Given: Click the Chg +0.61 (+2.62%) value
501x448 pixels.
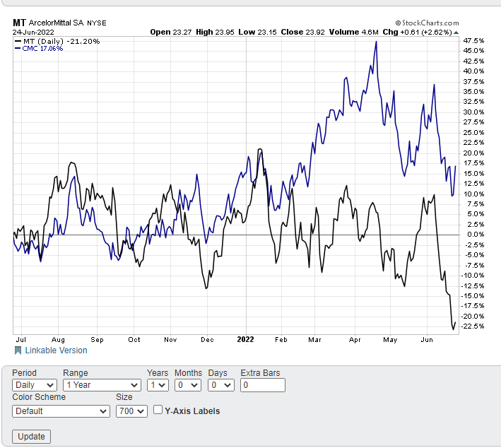Looking at the screenshot, I should coord(418,33).
